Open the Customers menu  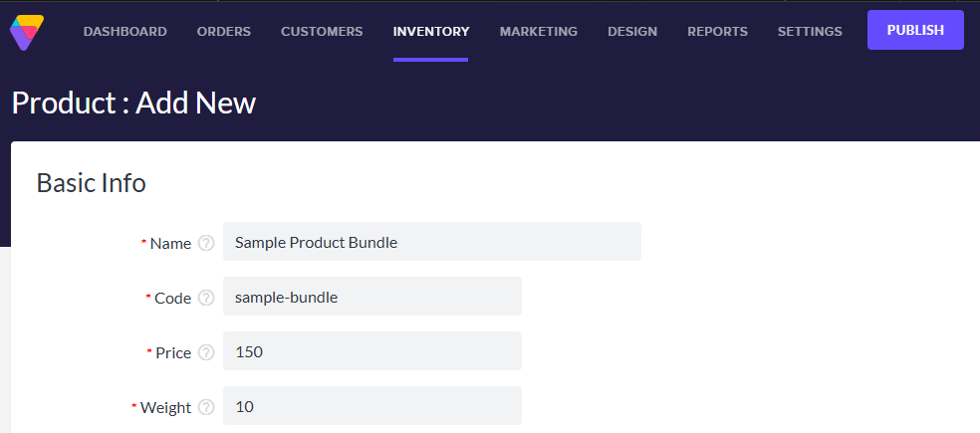pos(322,31)
